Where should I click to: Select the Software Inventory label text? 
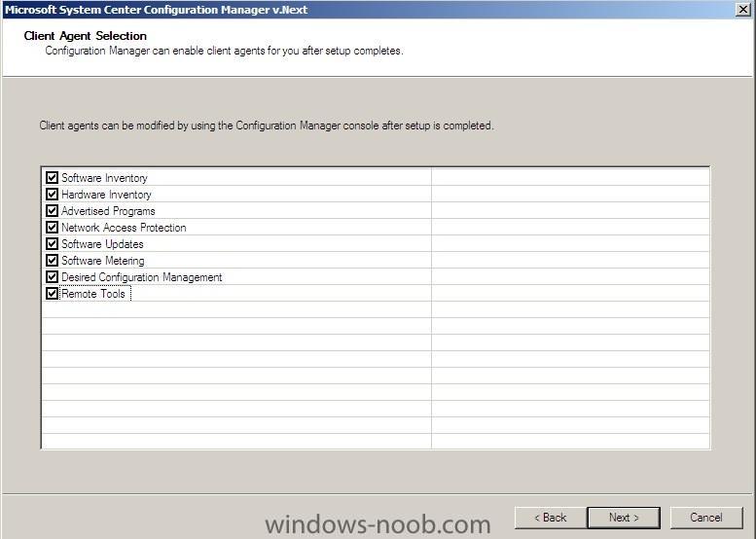104,178
